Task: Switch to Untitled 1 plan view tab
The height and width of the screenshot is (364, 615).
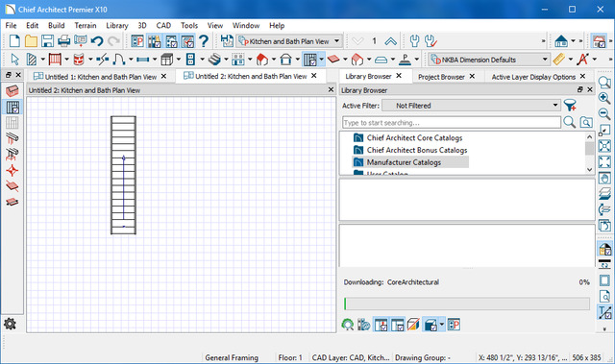Action: pos(100,77)
